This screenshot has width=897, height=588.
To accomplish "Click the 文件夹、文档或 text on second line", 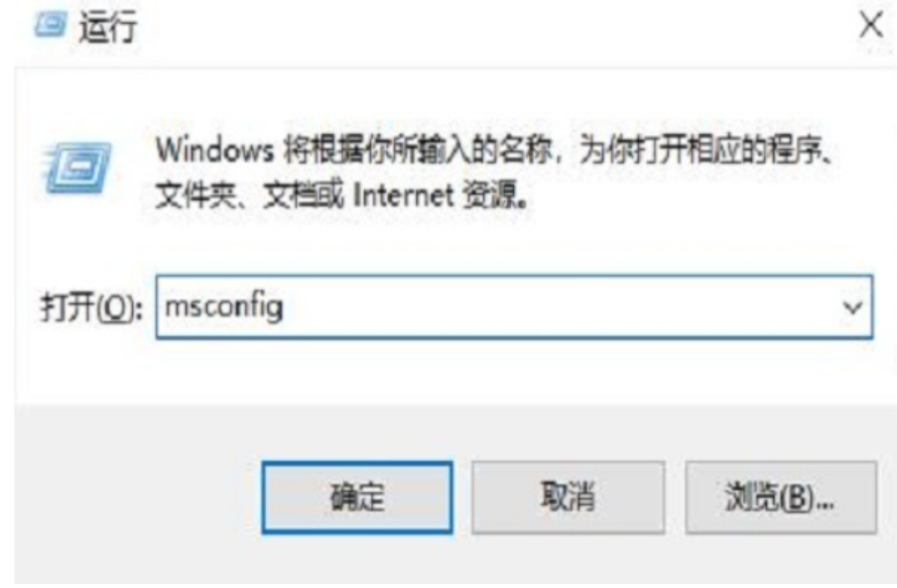I will pos(250,195).
